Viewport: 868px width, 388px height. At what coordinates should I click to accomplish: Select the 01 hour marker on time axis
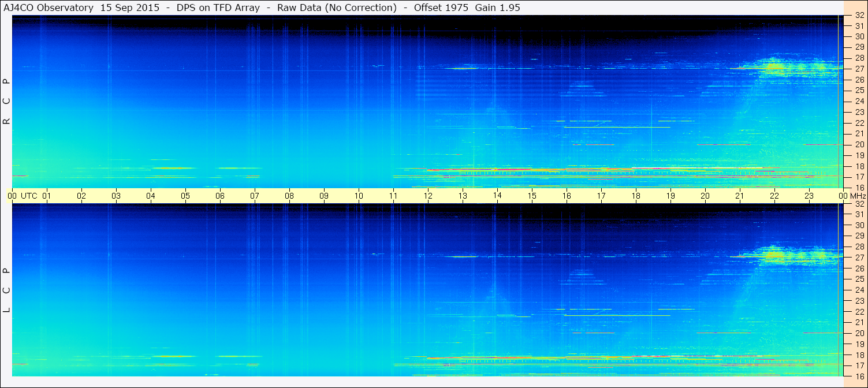click(x=47, y=196)
